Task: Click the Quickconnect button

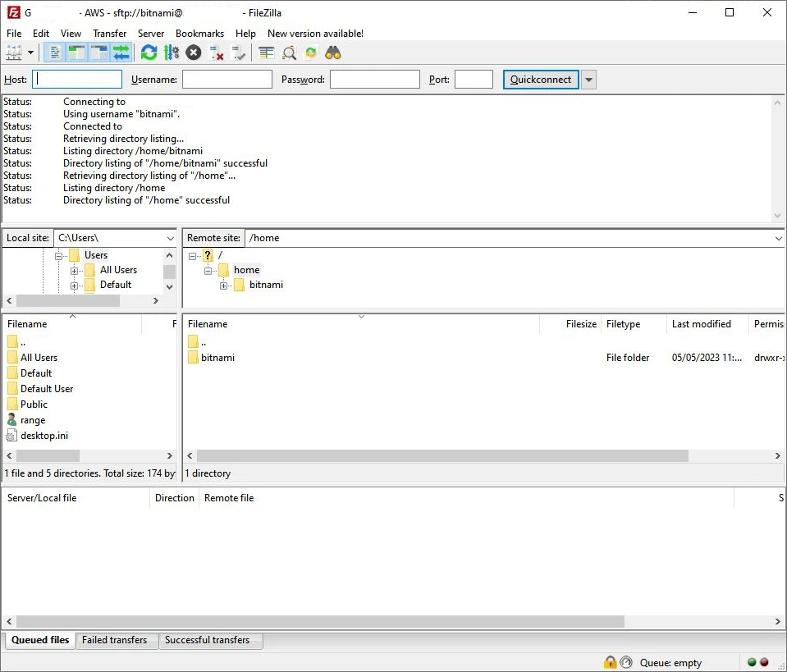Action: [x=541, y=80]
